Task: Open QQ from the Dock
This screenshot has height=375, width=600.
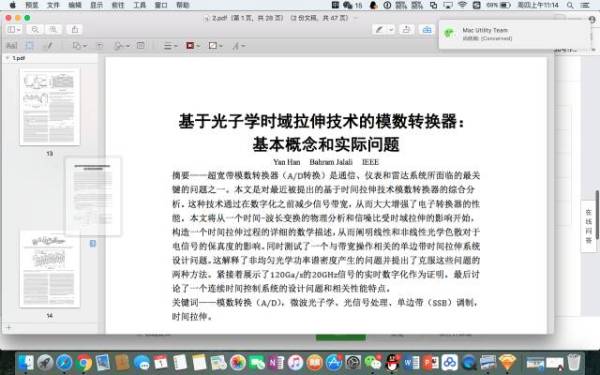Action: click(392, 362)
